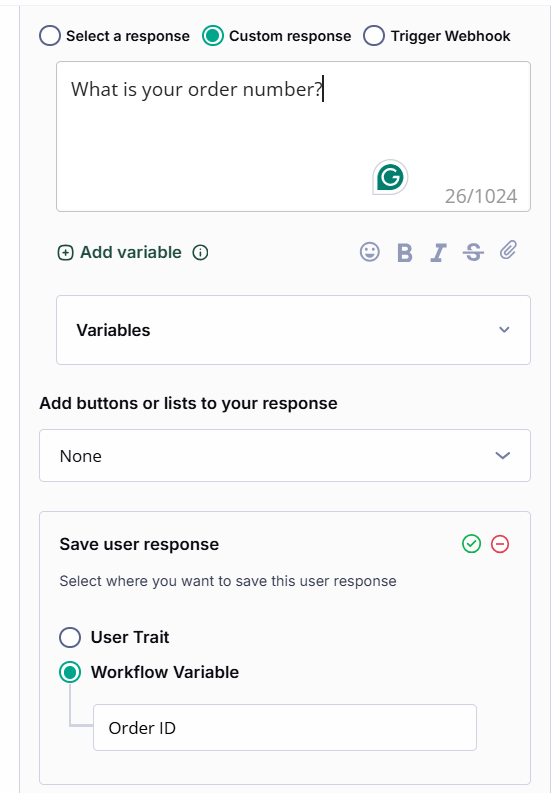This screenshot has height=793, width=551.
Task: Click the Add buttons or lists heading
Action: coord(188,403)
